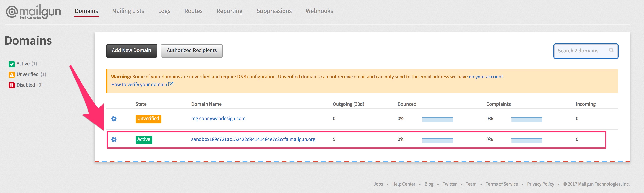Screen dimensions: 644x193
Task: Click complaints rate bar for sandbox domain
Action: click(527, 140)
